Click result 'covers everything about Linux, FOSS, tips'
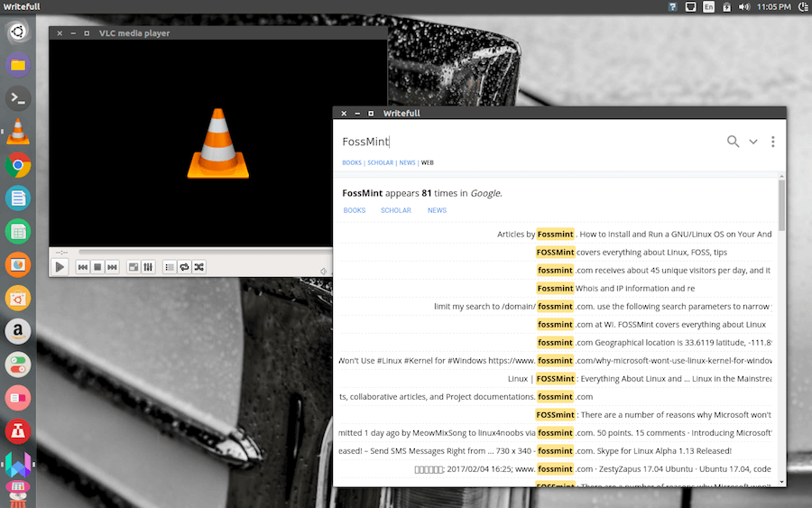The width and height of the screenshot is (812, 508). (x=556, y=252)
